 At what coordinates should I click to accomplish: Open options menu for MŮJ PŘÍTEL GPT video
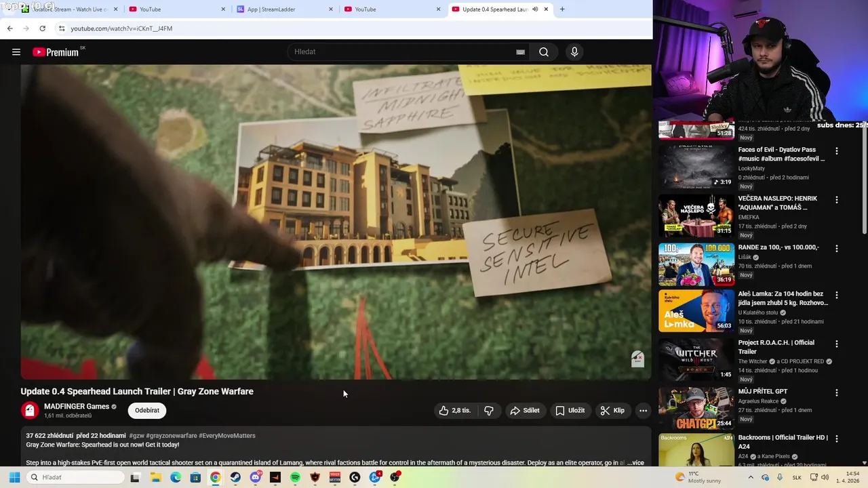tap(837, 392)
